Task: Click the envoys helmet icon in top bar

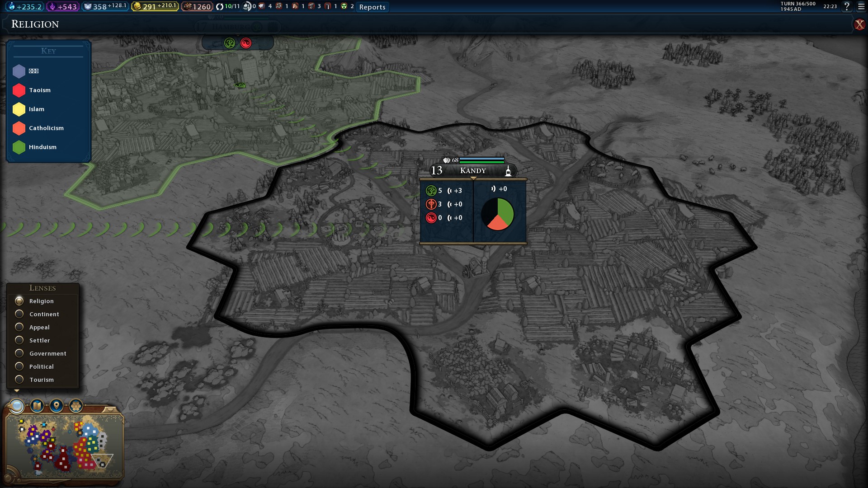Action: pos(247,6)
